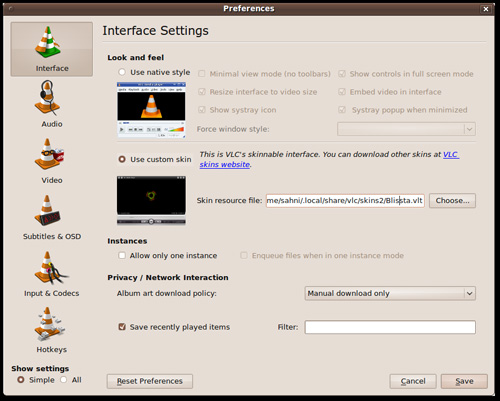The height and width of the screenshot is (401, 500).
Task: Select the Use custom skin radio button
Action: (x=122, y=159)
